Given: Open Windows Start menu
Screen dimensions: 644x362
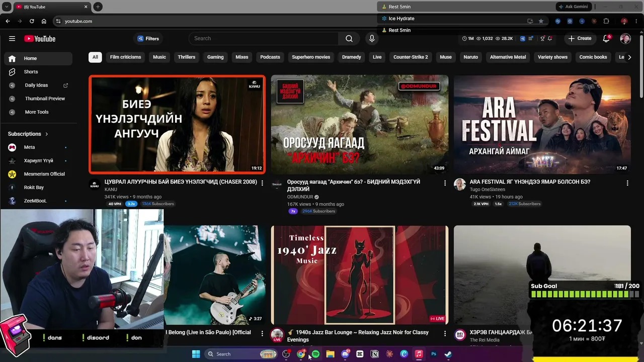Looking at the screenshot, I should click(196, 354).
